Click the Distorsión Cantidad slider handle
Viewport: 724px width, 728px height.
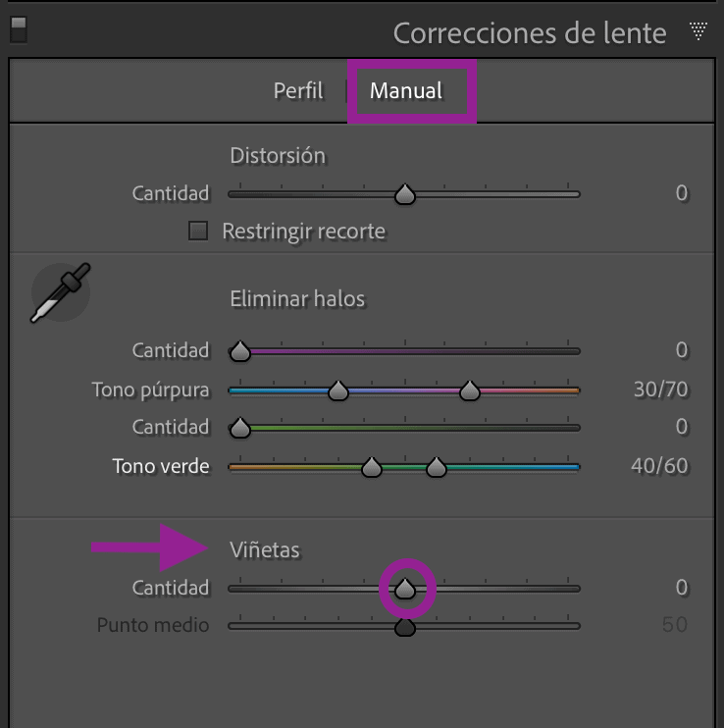point(404,195)
